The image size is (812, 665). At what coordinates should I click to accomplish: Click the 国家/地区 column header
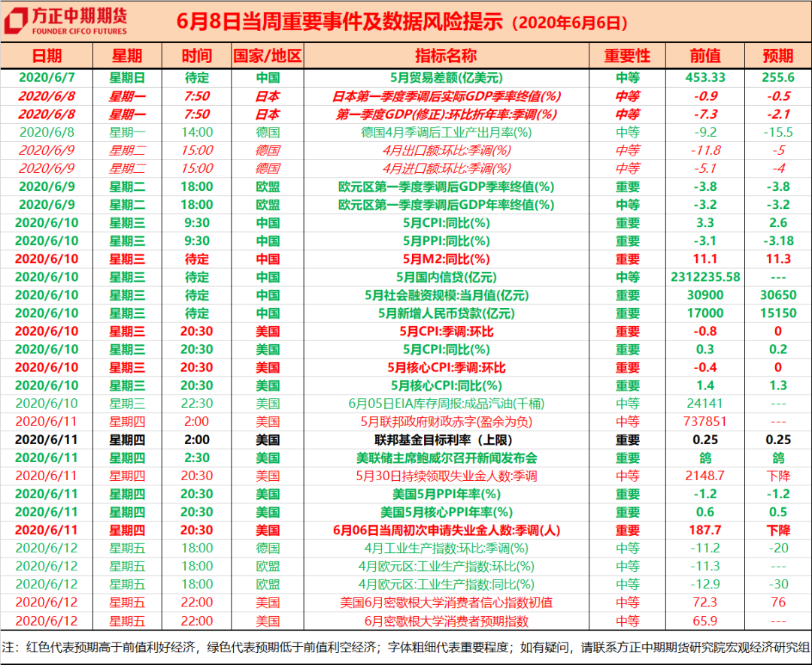point(266,56)
